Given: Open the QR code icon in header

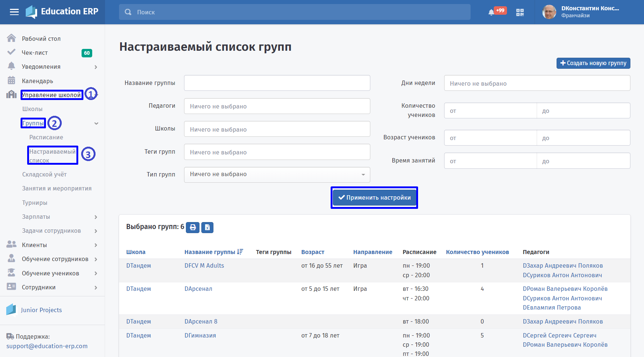Looking at the screenshot, I should (x=520, y=13).
